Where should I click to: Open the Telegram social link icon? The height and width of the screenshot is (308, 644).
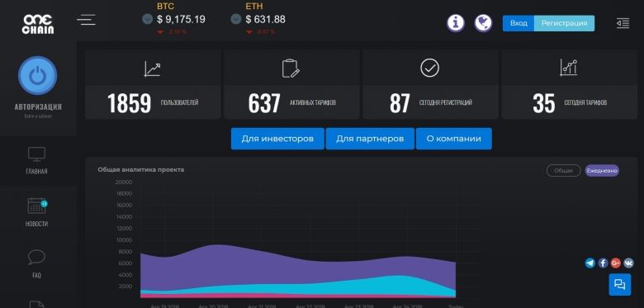click(x=590, y=263)
